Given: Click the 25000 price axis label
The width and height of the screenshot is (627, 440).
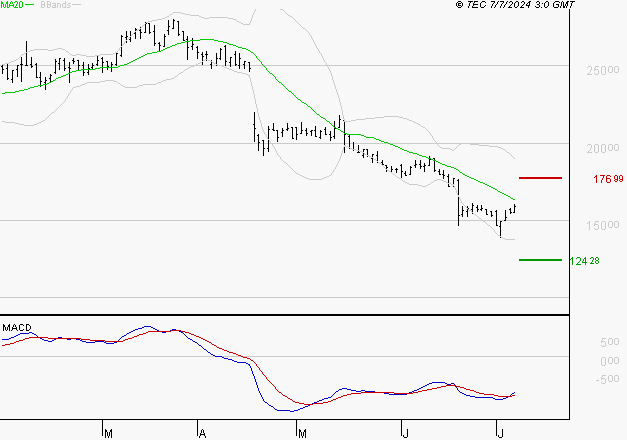Looking at the screenshot, I should (x=603, y=71).
